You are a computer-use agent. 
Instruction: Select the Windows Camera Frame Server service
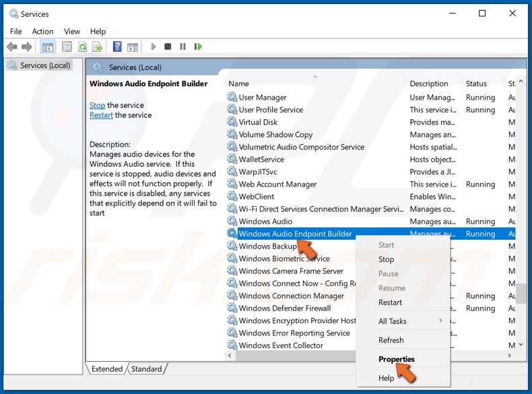point(291,271)
